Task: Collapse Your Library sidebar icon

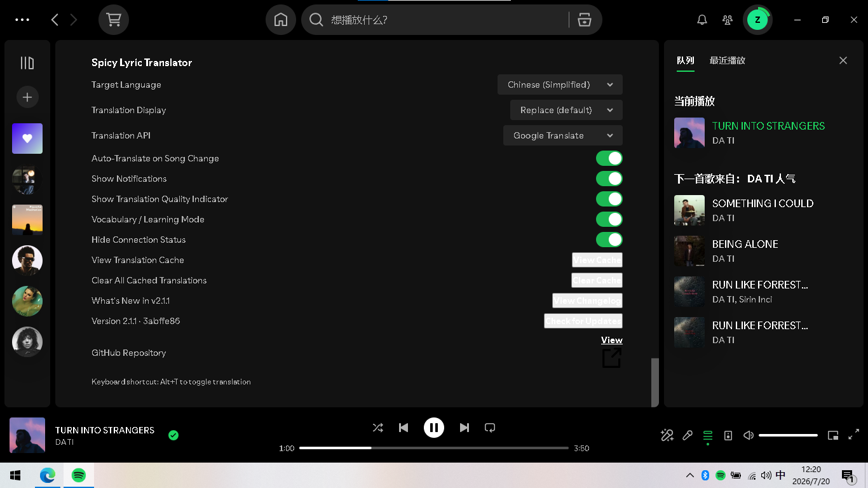Action: [27, 63]
